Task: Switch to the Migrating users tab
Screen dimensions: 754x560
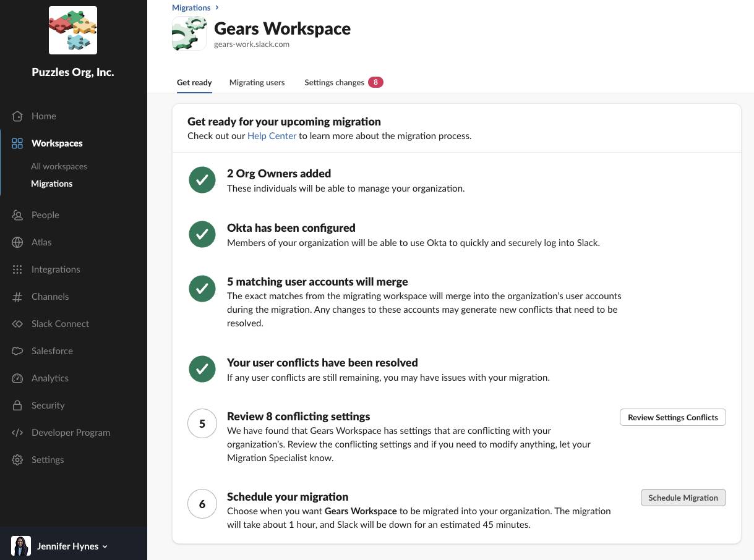Action: (257, 82)
